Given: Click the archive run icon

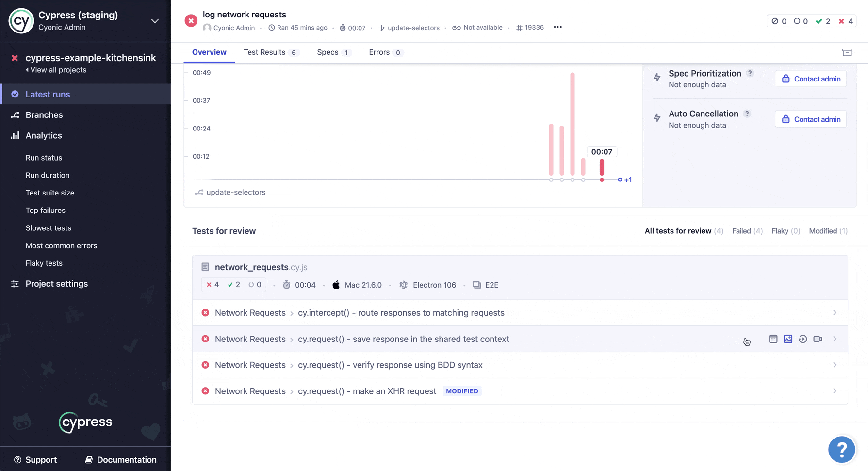Looking at the screenshot, I should pos(847,52).
